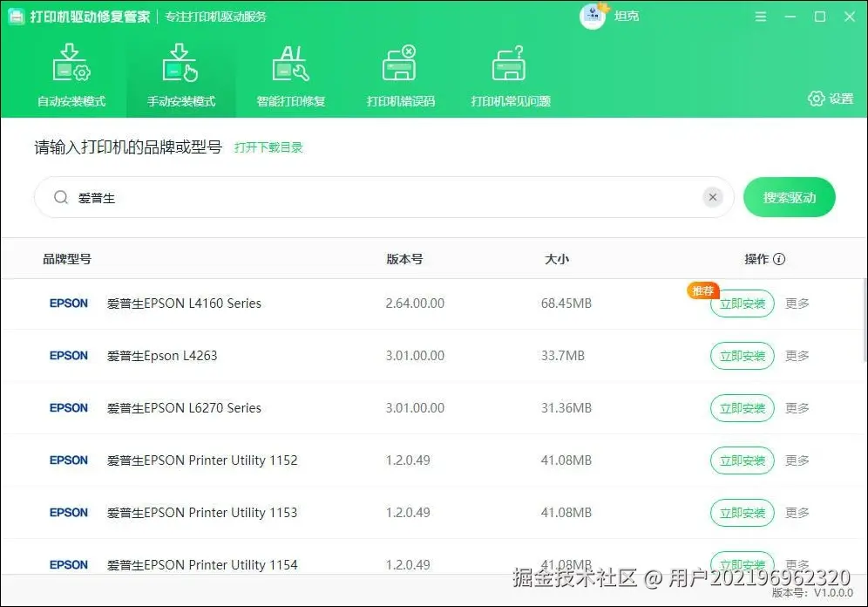
Task: Click EPSON logo in L4263 row
Action: point(69,356)
